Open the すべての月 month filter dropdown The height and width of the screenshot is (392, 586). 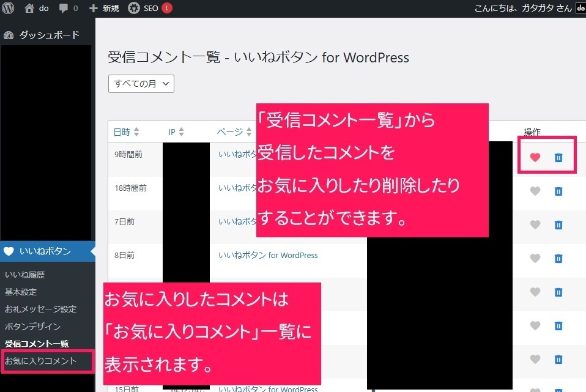pyautogui.click(x=141, y=84)
